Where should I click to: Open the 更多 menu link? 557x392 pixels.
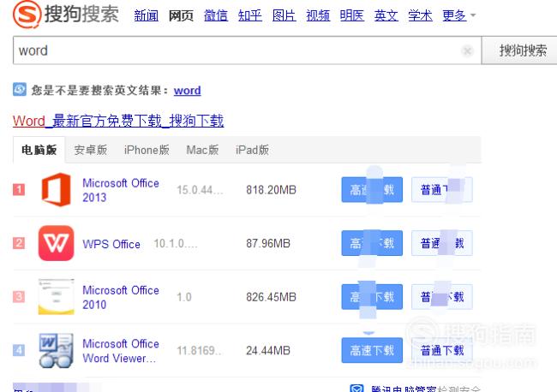[x=454, y=15]
